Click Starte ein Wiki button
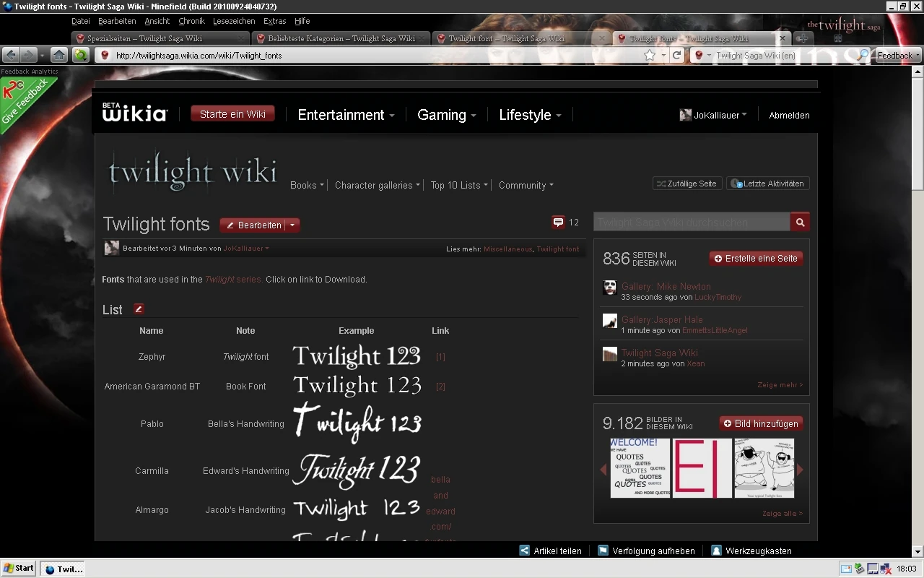This screenshot has width=924, height=578. 232,114
